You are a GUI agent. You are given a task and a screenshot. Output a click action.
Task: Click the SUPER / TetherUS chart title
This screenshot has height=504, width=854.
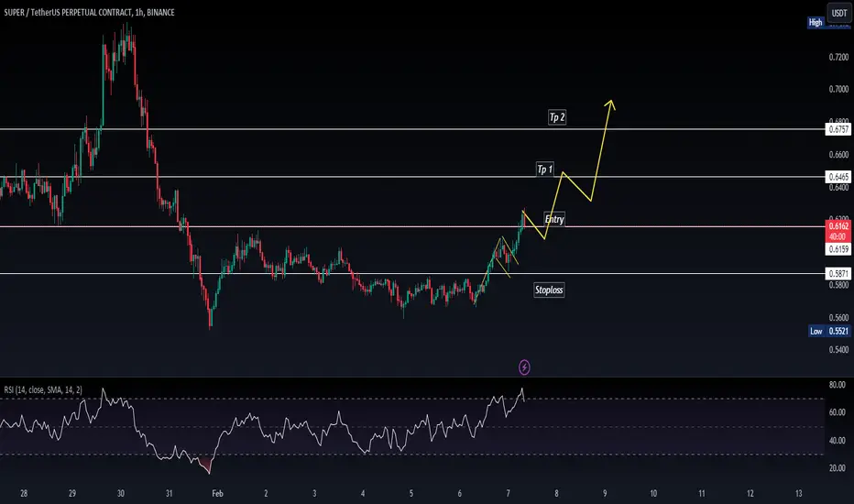click(89, 12)
